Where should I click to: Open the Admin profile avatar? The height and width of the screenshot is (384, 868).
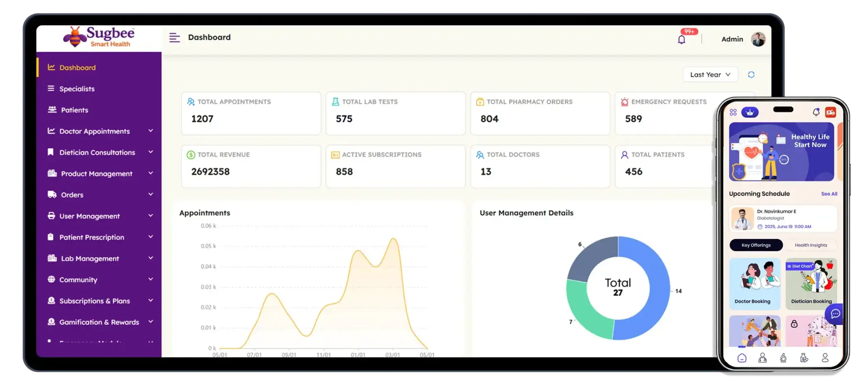(758, 39)
